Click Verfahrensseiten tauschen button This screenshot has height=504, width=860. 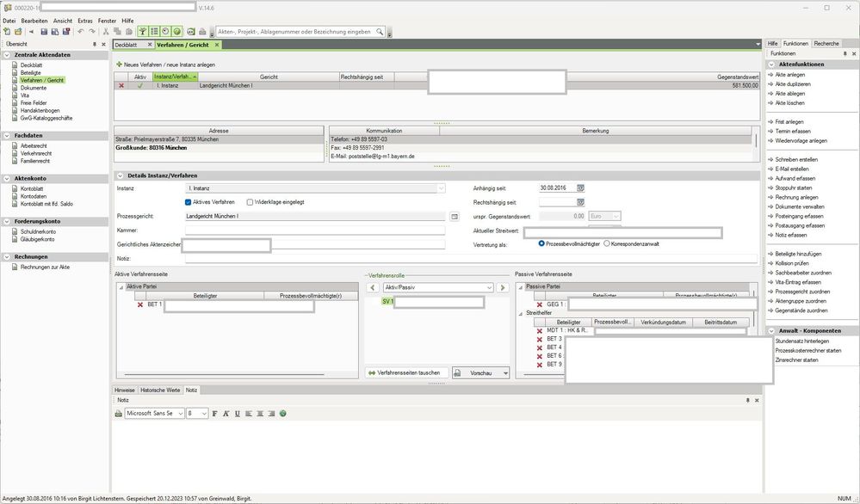coord(405,372)
